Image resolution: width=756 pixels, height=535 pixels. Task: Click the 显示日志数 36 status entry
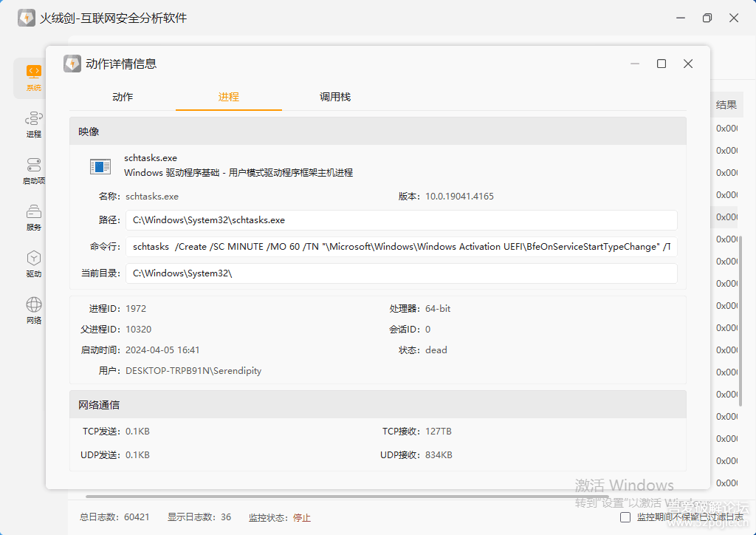pyautogui.click(x=199, y=517)
